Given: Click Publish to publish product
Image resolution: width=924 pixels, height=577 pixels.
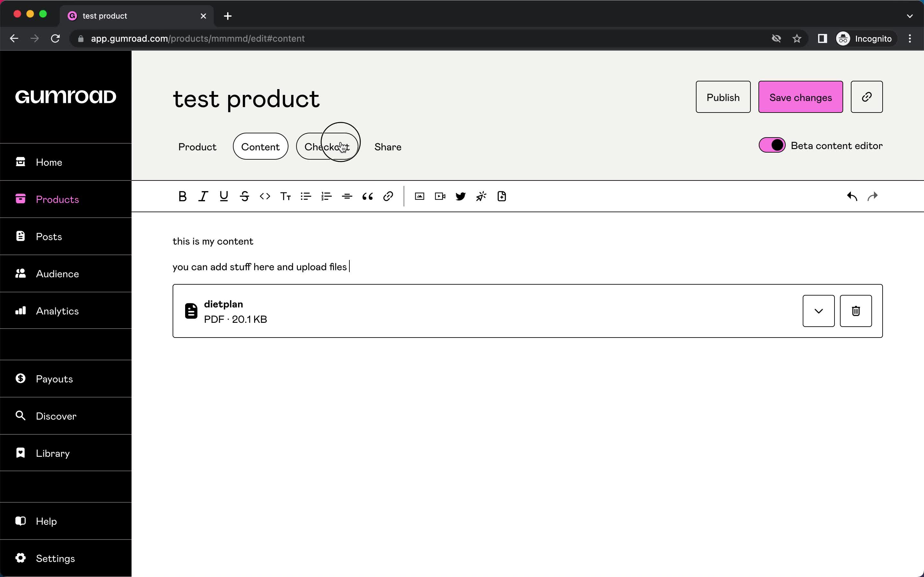Looking at the screenshot, I should pyautogui.click(x=723, y=97).
